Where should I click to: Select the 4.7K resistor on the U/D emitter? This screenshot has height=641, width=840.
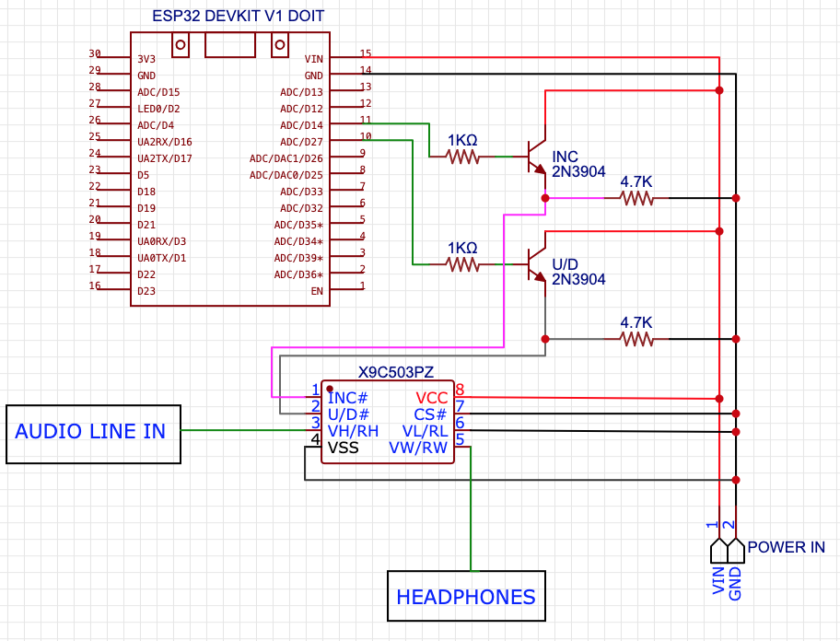tap(636, 339)
